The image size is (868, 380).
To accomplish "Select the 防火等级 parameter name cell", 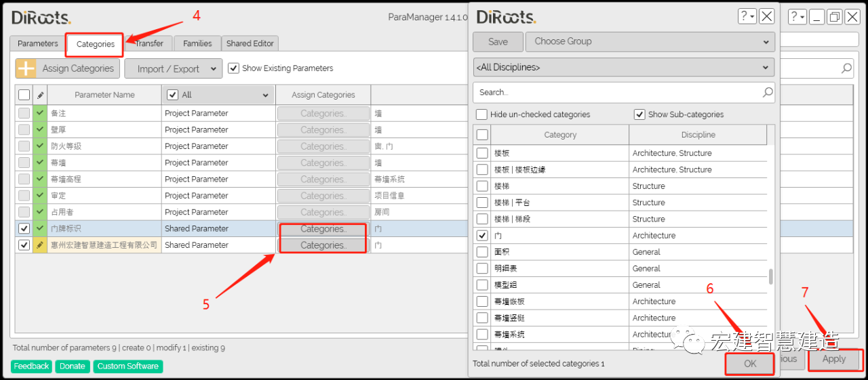I will point(104,146).
